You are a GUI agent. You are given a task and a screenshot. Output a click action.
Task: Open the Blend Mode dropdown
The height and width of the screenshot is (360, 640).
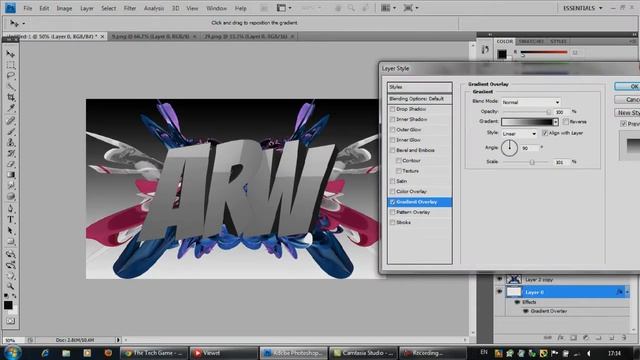coord(531,102)
